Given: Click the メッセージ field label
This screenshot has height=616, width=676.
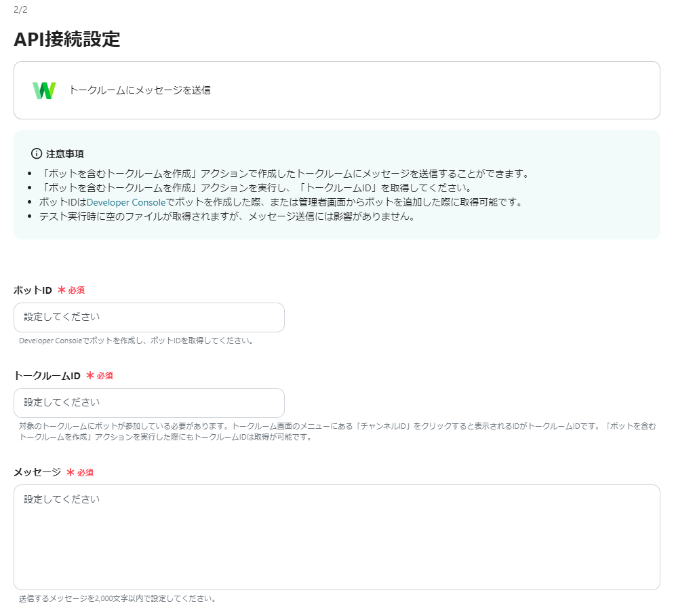Looking at the screenshot, I should (37, 472).
